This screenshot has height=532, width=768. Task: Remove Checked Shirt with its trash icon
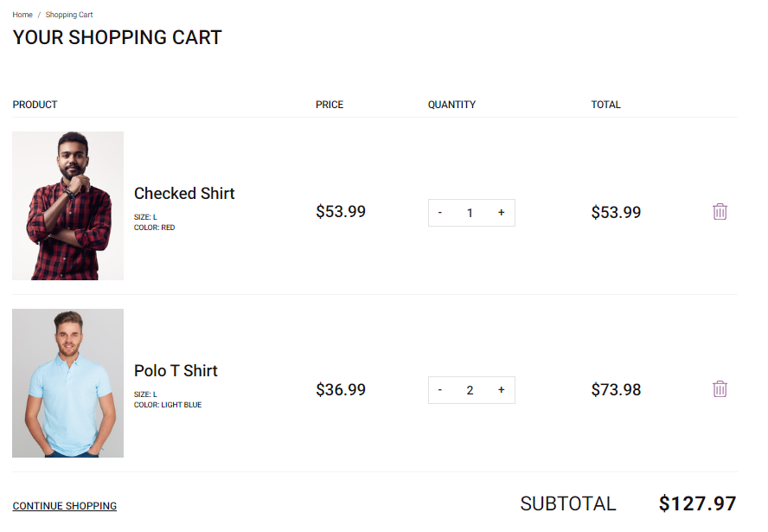pyautogui.click(x=720, y=212)
